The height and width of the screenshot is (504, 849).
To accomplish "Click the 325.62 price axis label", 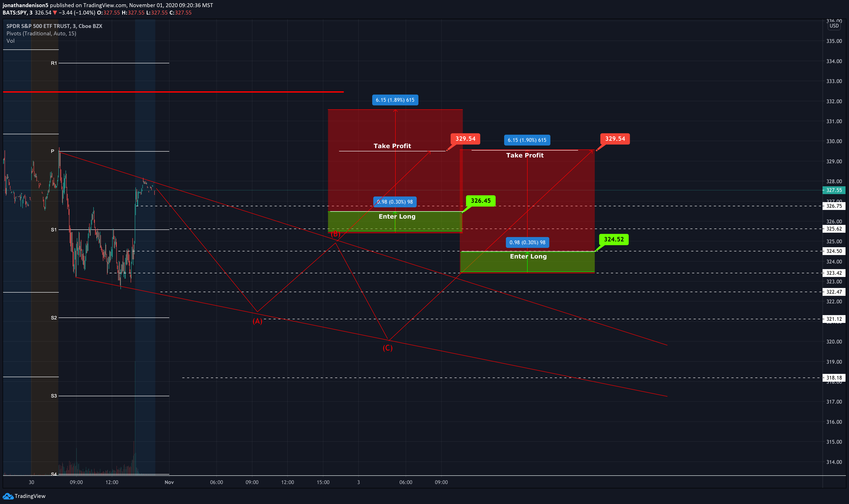I will pos(834,229).
